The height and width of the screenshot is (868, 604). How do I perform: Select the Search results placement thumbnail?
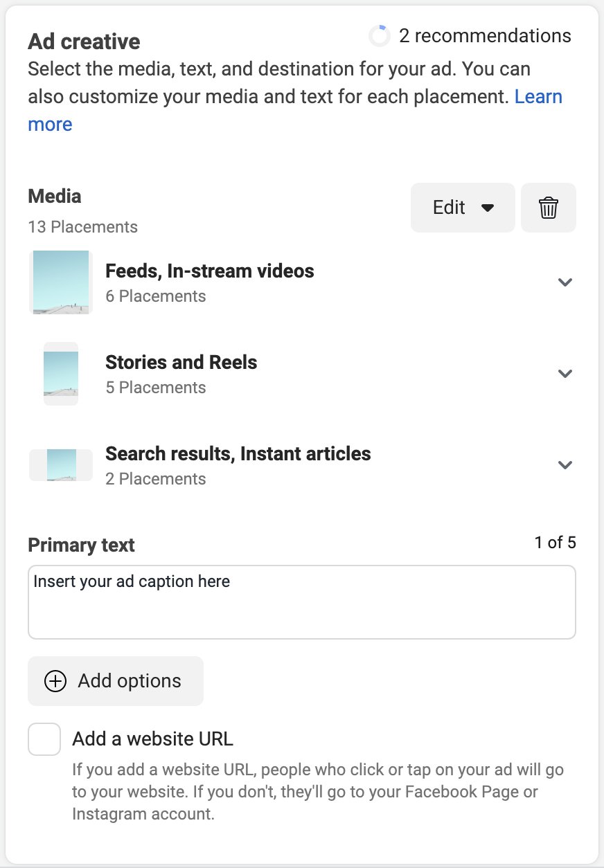tap(61, 465)
